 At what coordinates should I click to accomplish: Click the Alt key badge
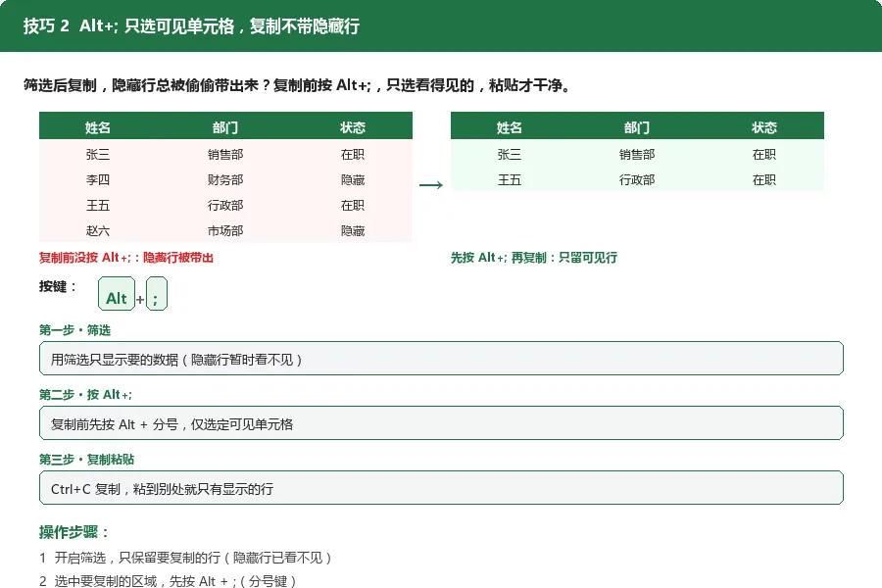[x=117, y=294]
